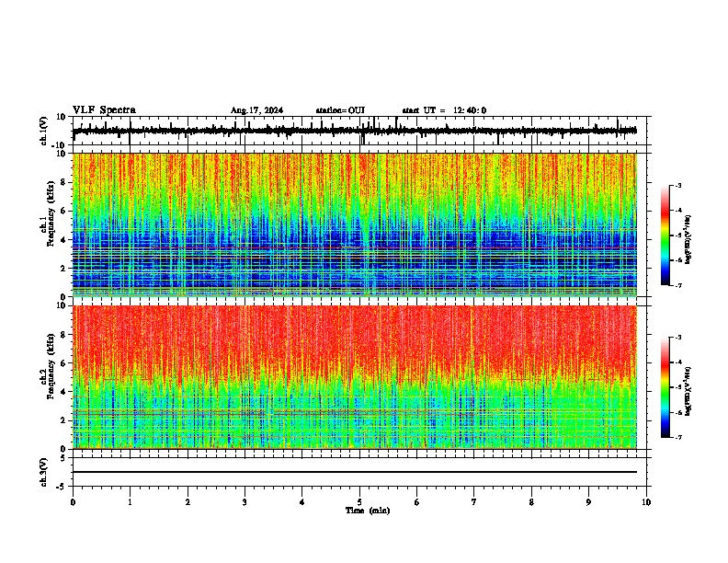728x563 pixels.
Task: Click the ch.2 frequency spectrogram plot
Action: pyautogui.click(x=355, y=377)
